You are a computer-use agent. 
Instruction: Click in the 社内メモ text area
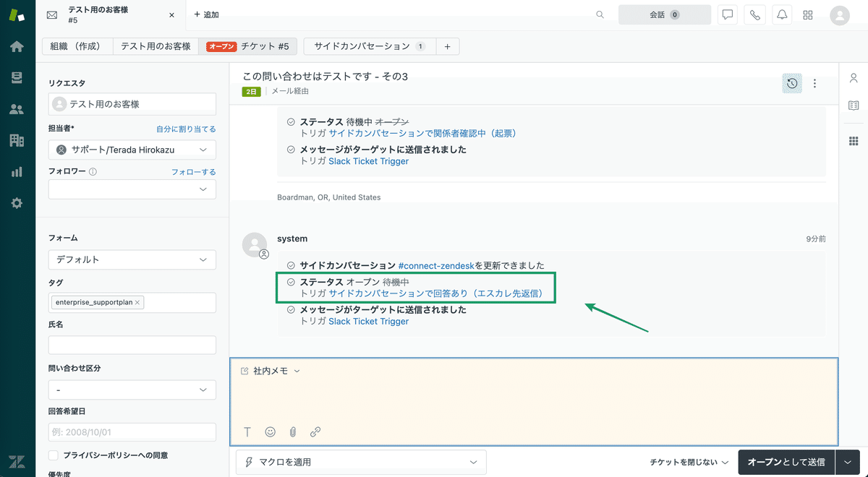[x=534, y=401]
